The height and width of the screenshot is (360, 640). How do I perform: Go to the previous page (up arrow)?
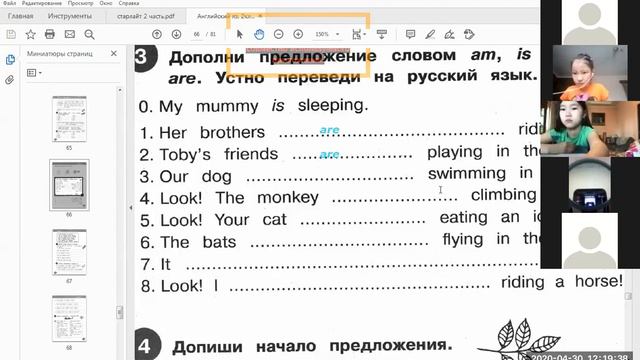point(157,34)
